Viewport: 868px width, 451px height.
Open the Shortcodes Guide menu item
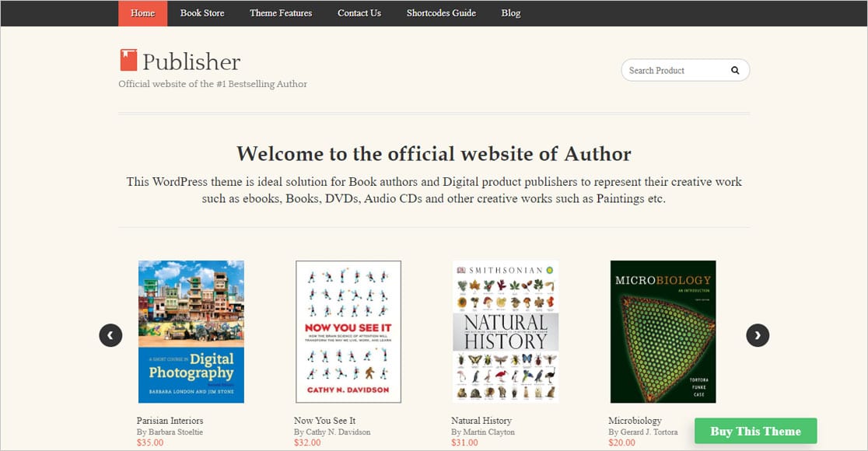click(x=441, y=13)
